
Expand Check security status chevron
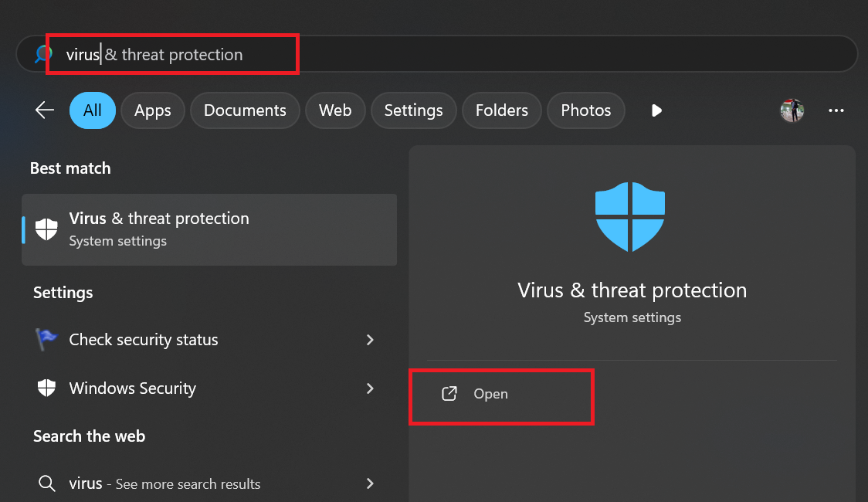pos(370,340)
